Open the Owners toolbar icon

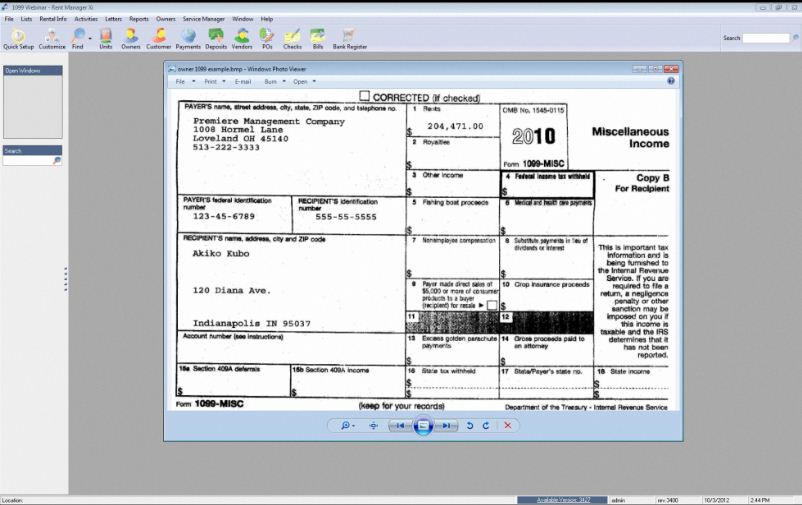(131, 39)
